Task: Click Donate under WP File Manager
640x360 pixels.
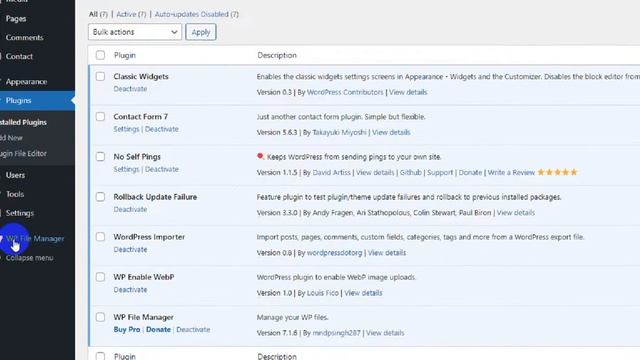Action: click(158, 329)
